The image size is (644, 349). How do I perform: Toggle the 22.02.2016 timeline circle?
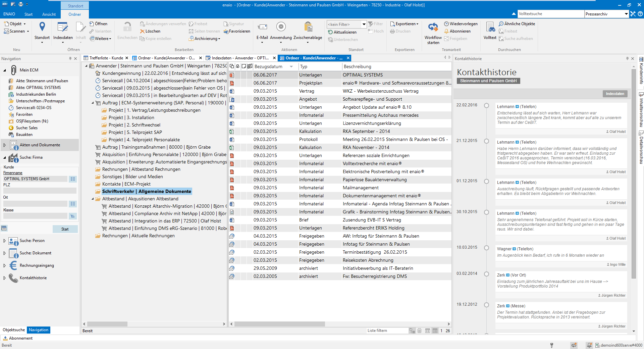tap(486, 105)
